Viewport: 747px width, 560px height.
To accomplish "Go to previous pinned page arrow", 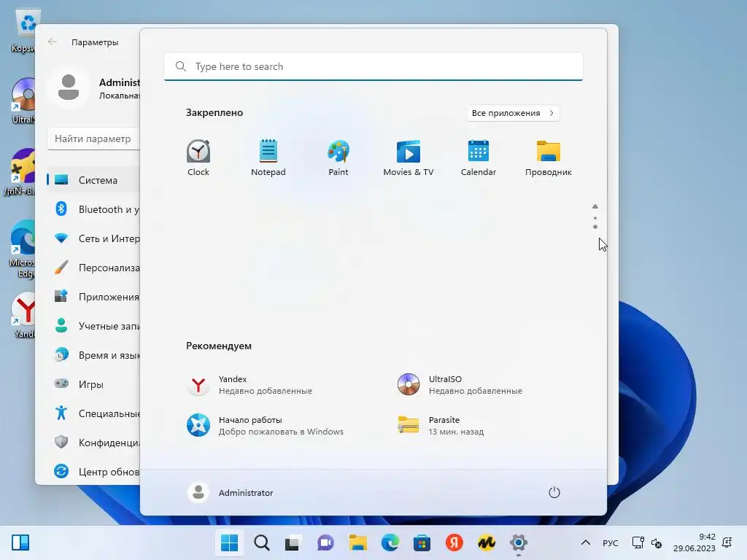I will [595, 206].
